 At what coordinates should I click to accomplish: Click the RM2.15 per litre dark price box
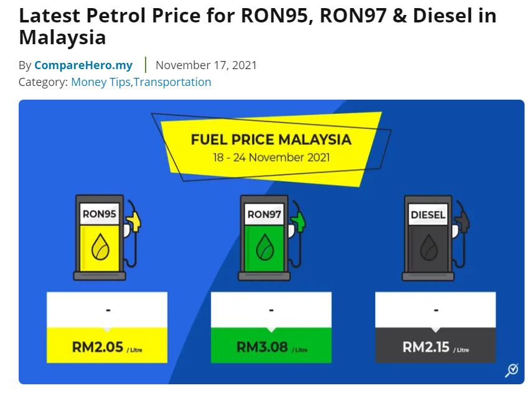coord(436,345)
